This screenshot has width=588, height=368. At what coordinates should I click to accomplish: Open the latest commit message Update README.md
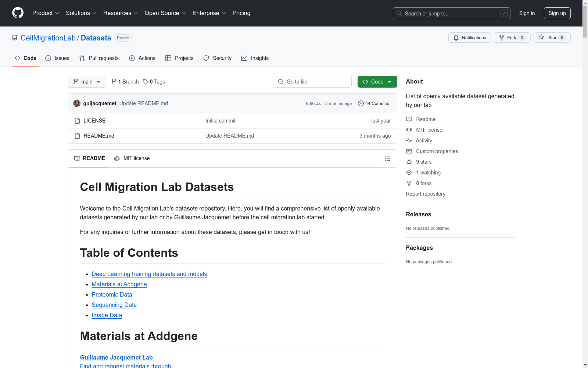pos(144,103)
